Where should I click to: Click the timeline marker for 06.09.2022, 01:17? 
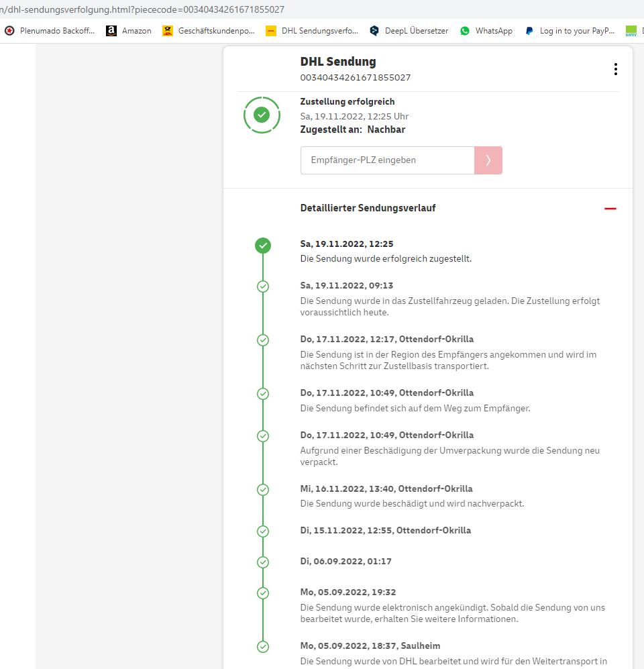coord(263,562)
